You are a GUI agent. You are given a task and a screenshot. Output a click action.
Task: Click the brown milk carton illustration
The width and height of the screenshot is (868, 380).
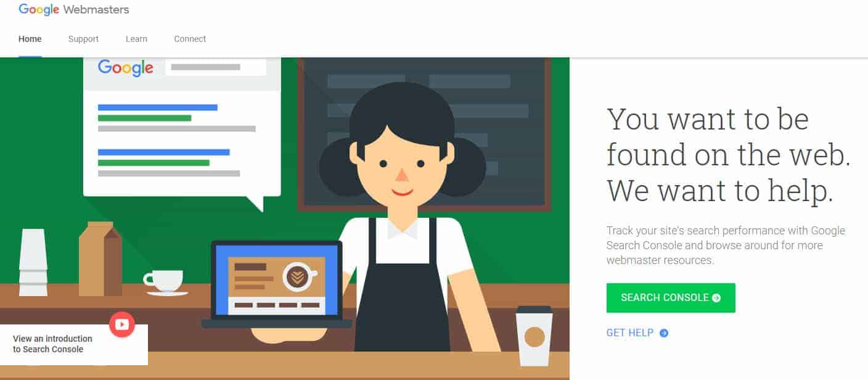(x=100, y=259)
